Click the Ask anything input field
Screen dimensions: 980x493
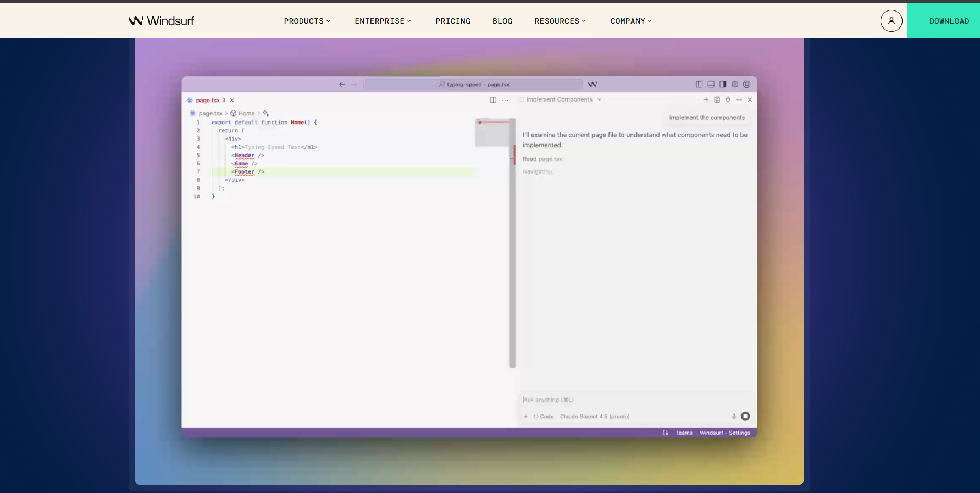click(635, 400)
